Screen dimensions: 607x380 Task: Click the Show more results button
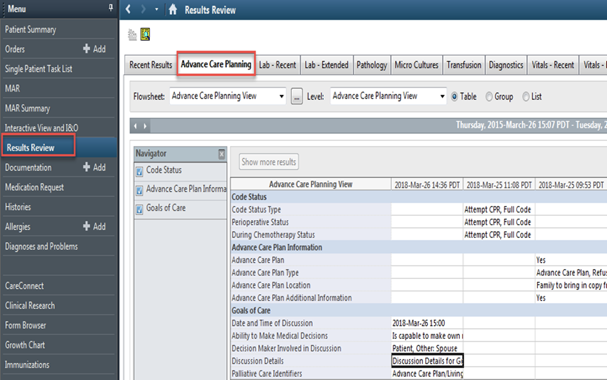pyautogui.click(x=269, y=162)
